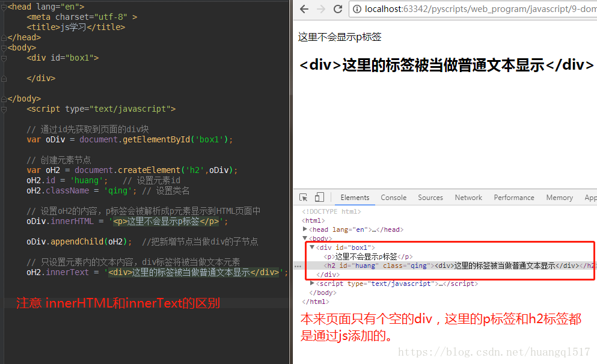
Task: Click the comment 通过id先获取到页面的div块
Action: [88, 129]
